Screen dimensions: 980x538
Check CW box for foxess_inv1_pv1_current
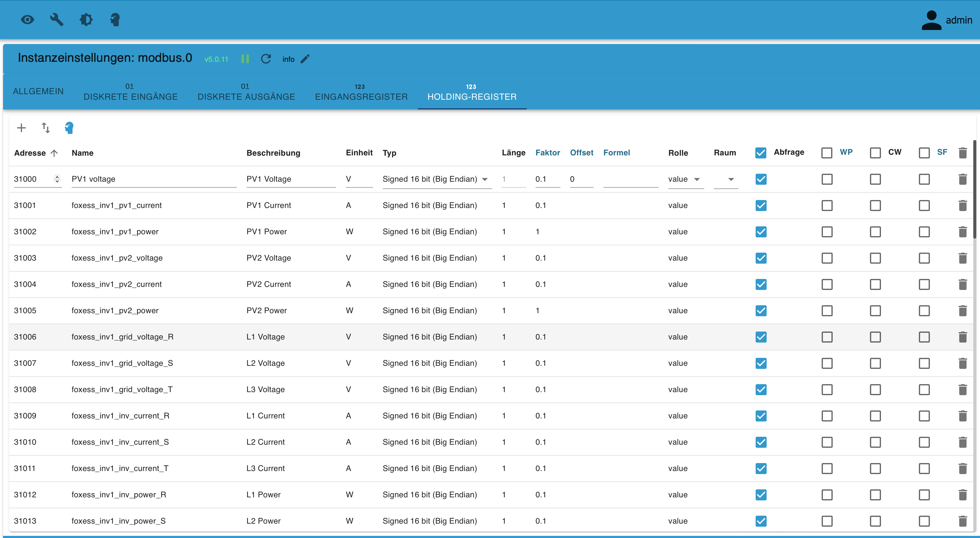pos(875,206)
